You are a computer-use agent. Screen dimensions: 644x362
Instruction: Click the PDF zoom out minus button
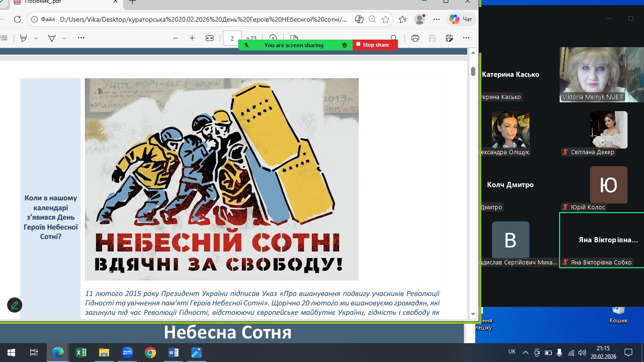click(x=175, y=38)
